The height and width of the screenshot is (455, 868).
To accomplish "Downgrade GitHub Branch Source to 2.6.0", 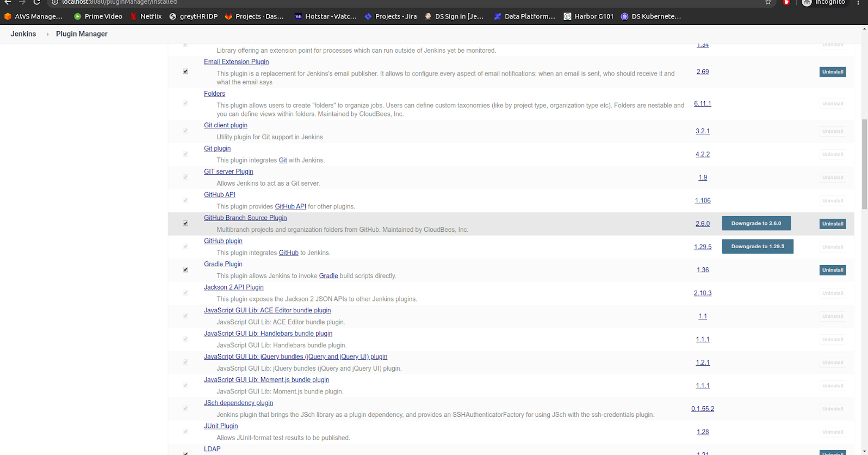I will click(756, 223).
